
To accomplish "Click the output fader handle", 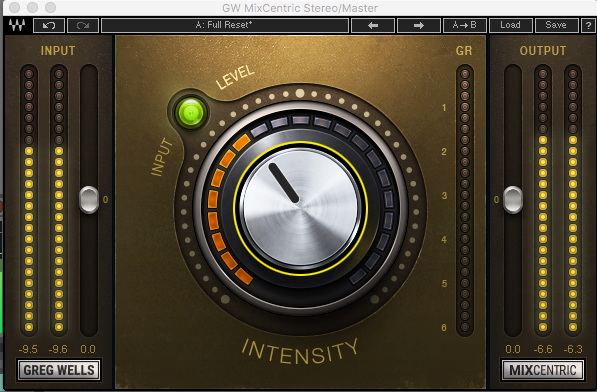I will (x=513, y=199).
